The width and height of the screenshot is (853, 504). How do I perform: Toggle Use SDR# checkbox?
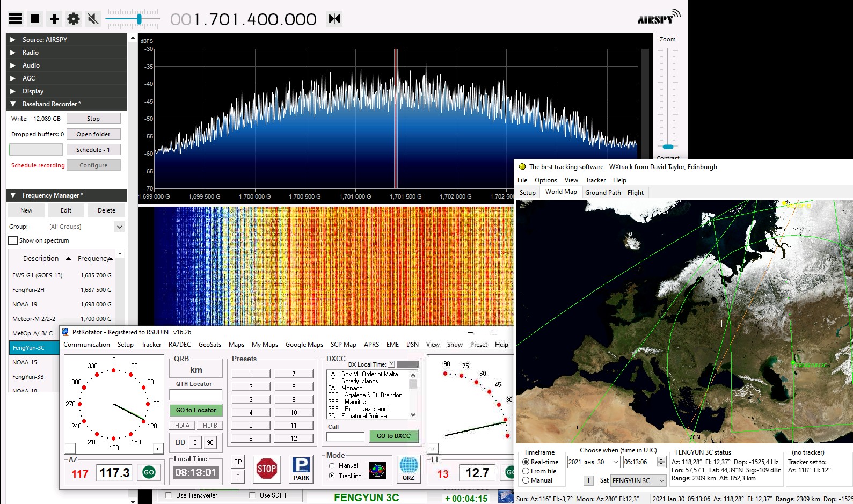pos(253,495)
